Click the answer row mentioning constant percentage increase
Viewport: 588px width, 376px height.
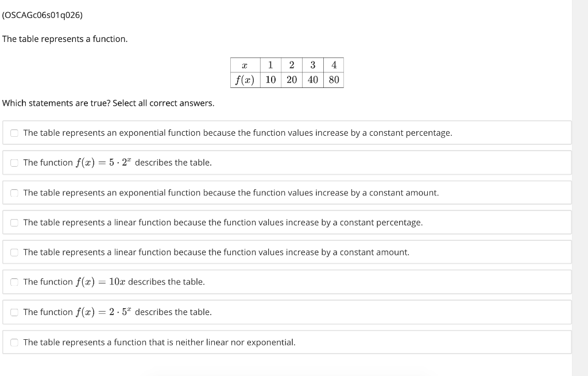(237, 132)
